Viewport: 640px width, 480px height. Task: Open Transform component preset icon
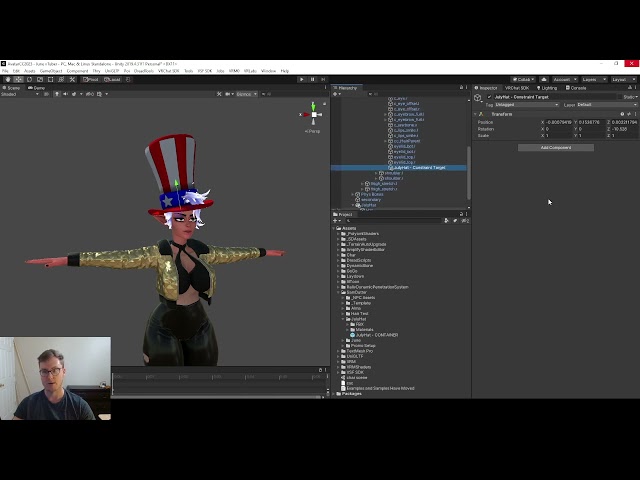[629, 114]
